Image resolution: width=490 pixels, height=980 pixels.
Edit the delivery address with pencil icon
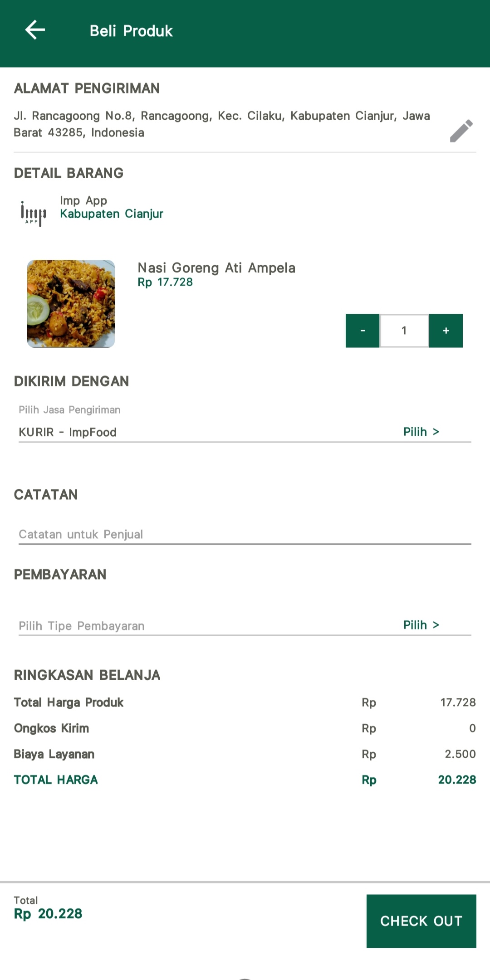461,131
